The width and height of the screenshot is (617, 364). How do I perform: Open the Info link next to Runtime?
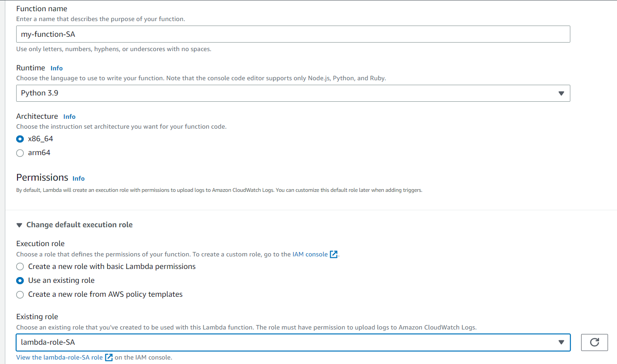57,68
